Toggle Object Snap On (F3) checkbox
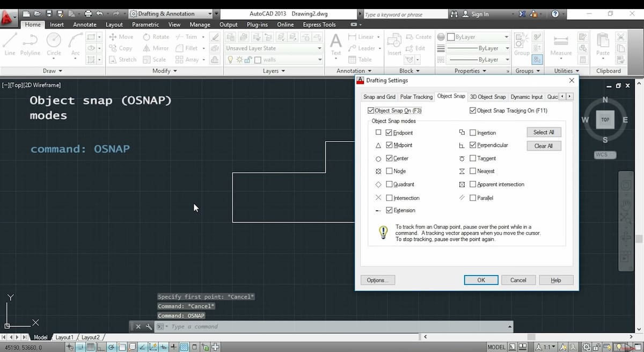 tap(371, 111)
